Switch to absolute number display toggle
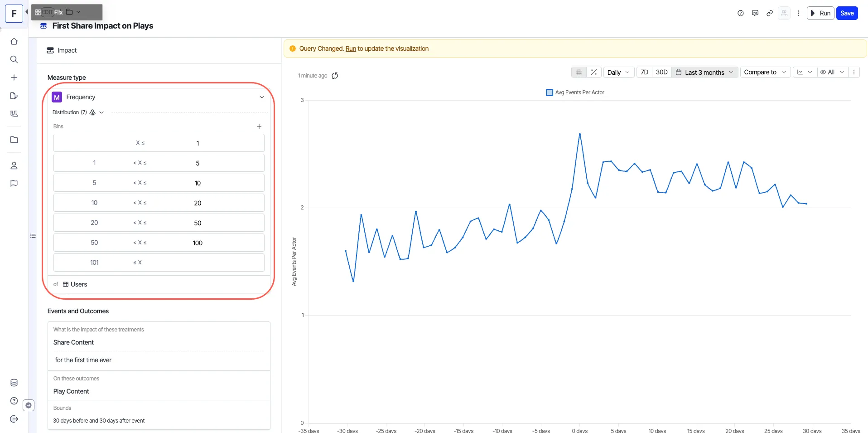 [579, 72]
